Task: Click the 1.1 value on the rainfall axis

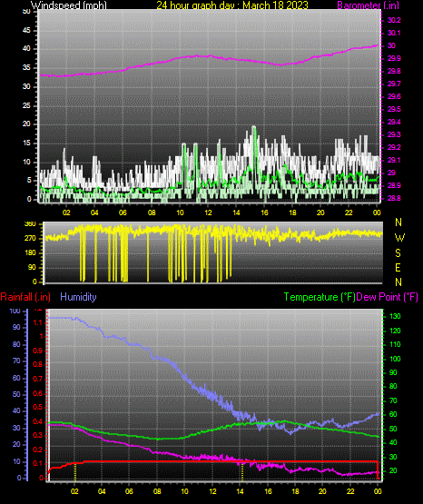Action: point(38,322)
